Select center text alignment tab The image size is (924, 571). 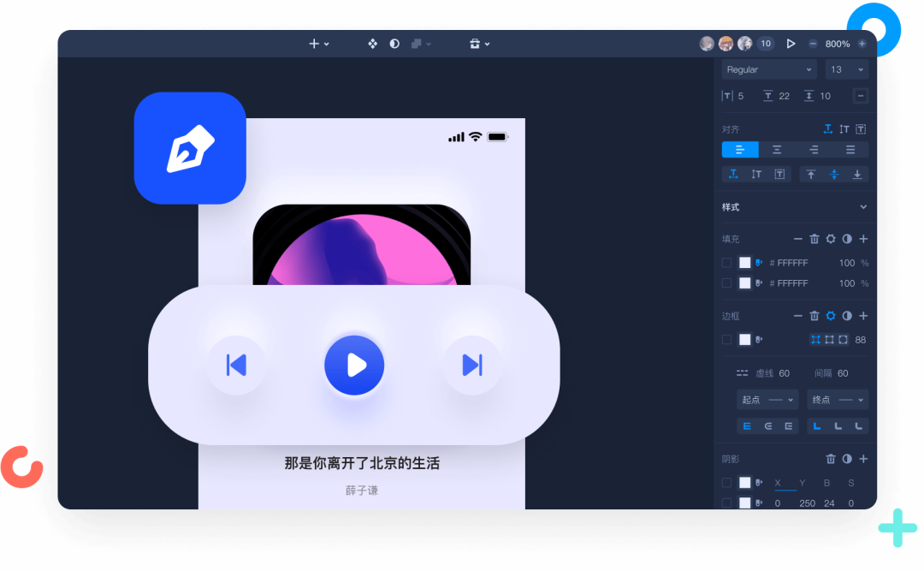pyautogui.click(x=777, y=150)
